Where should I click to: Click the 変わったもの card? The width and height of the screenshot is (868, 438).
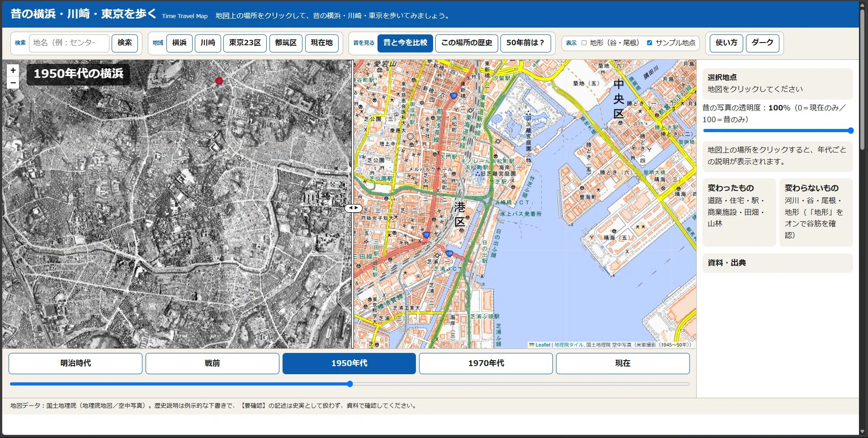click(x=739, y=212)
